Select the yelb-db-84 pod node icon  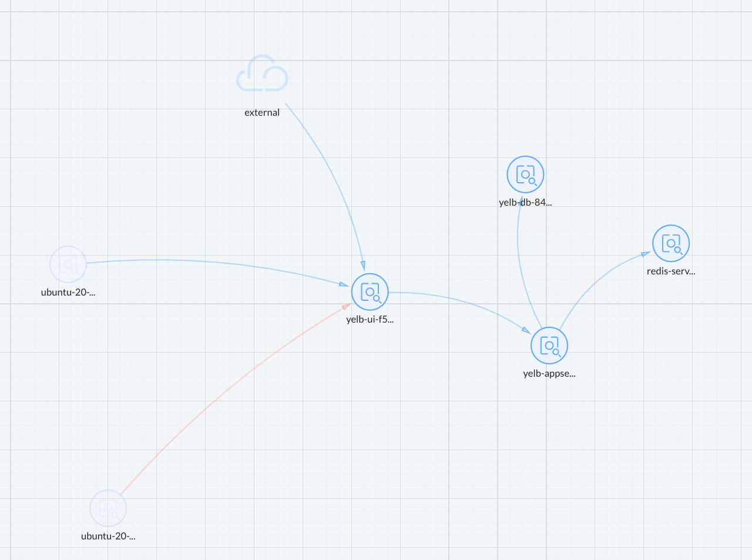525,175
